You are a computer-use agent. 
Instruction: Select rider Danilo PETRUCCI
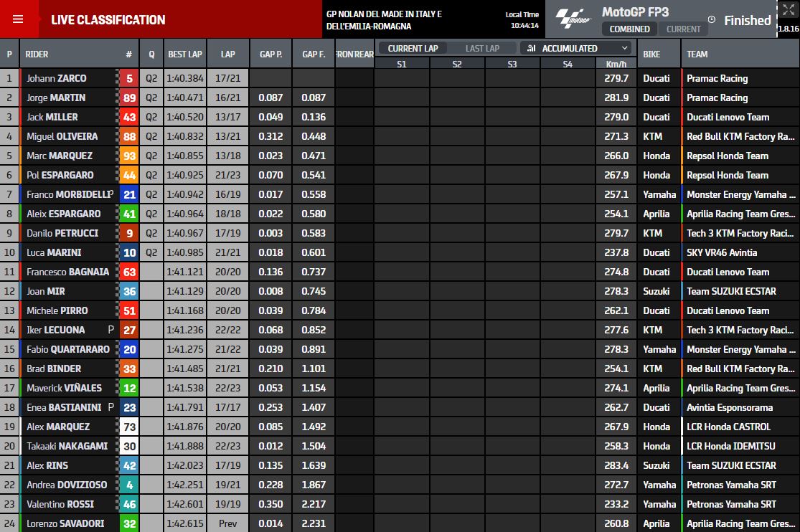[x=62, y=234]
